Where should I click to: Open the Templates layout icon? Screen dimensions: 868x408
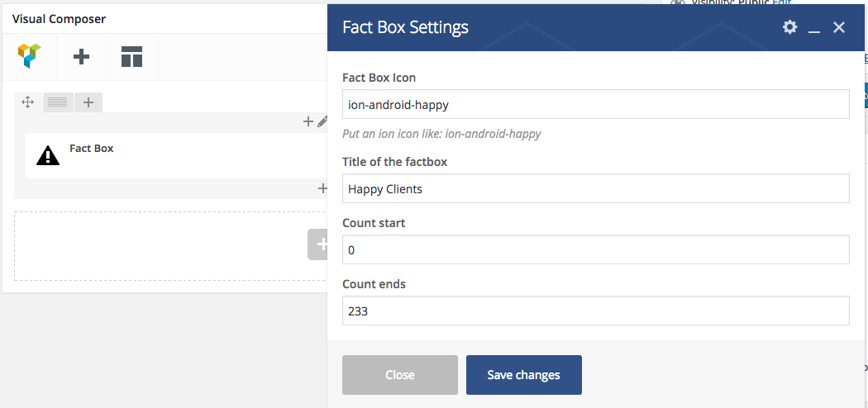click(x=131, y=57)
